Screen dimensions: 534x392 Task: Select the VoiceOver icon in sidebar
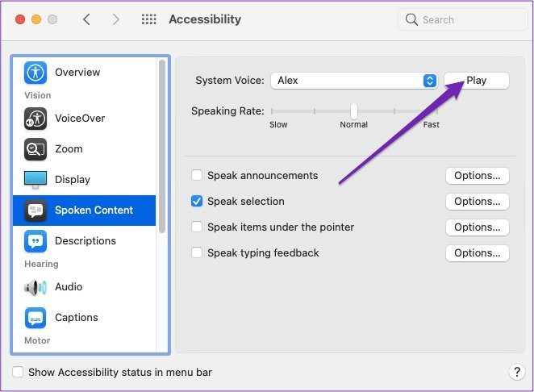pyautogui.click(x=35, y=119)
